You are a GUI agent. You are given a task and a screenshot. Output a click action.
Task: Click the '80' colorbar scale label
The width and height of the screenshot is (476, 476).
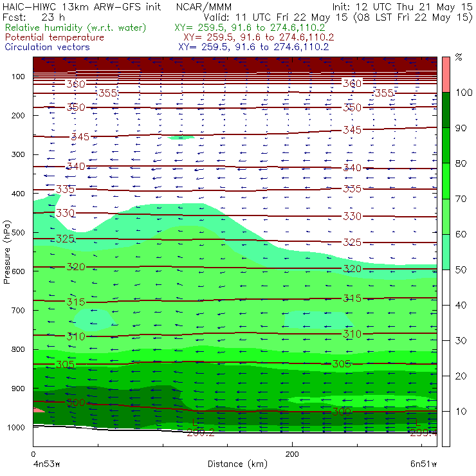(x=461, y=163)
